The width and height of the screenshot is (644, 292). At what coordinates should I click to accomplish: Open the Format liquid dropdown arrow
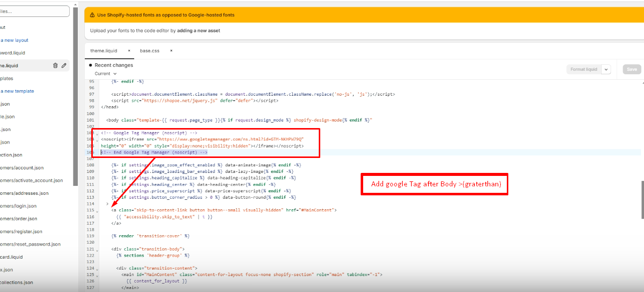pyautogui.click(x=606, y=69)
